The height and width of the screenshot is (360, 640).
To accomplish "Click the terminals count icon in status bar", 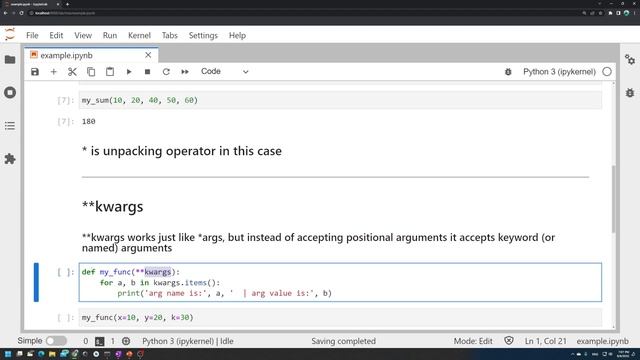I will tap(99, 341).
